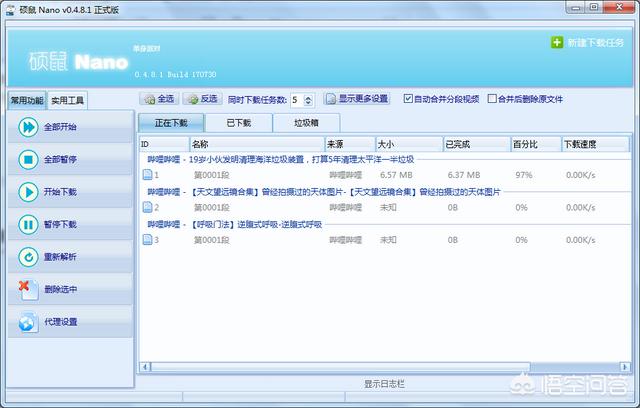640x408 pixels.
Task: Click the 删除选中 (Delete Selected) icon
Action: (28, 289)
